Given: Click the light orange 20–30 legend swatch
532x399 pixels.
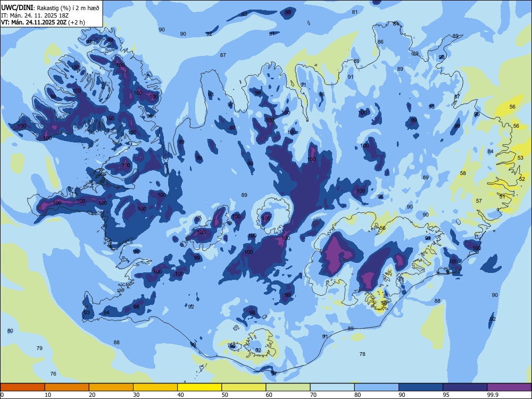Looking at the screenshot, I should point(111,387).
